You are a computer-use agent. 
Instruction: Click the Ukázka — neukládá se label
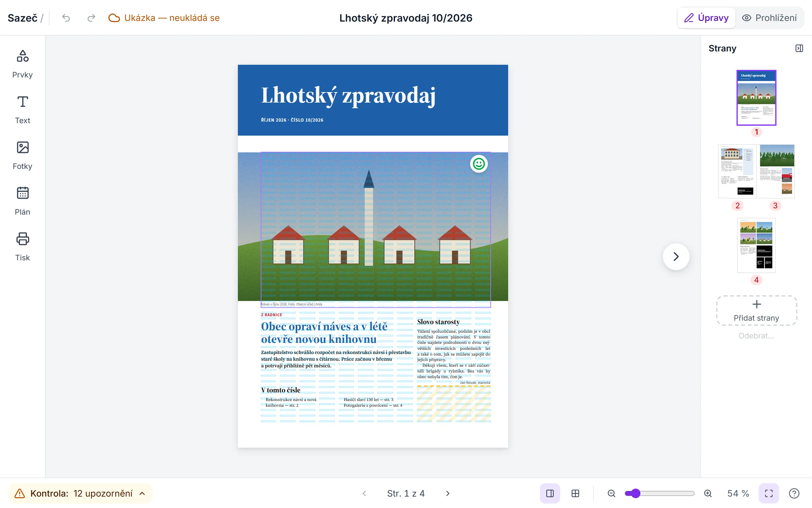(172, 18)
